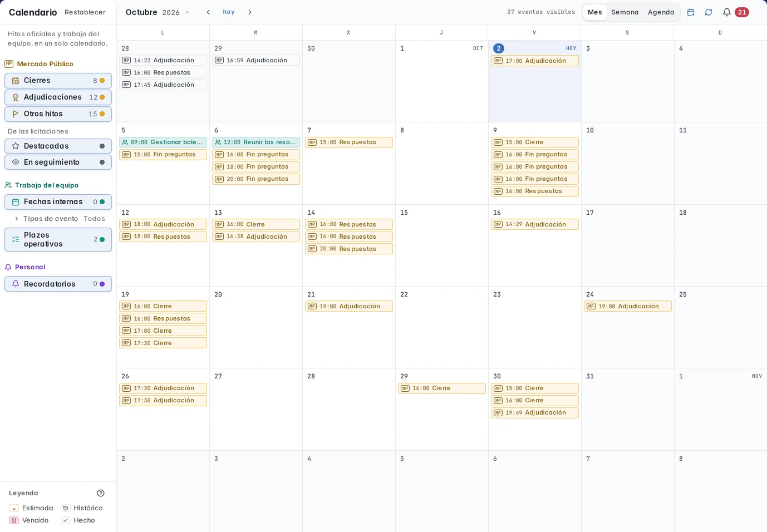Click the 37 eventos visibles counter
This screenshot has height=532, width=767.
tap(540, 12)
